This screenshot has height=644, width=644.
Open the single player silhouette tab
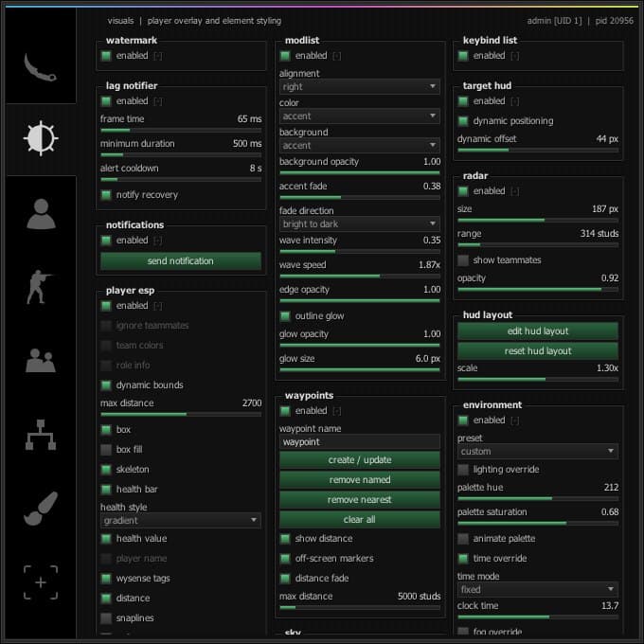click(x=41, y=214)
